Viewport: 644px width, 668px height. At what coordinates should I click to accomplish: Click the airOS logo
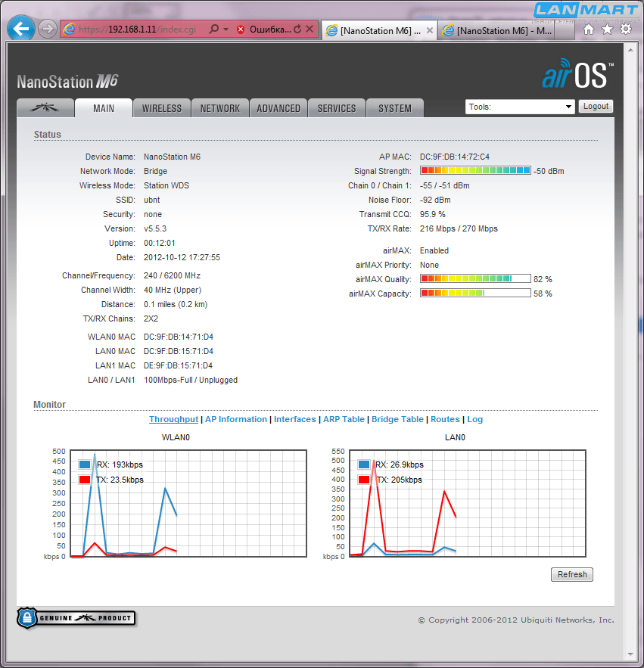point(577,74)
